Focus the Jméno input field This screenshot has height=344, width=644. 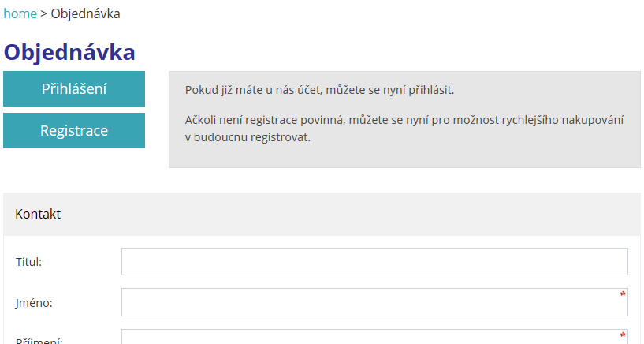pos(374,302)
